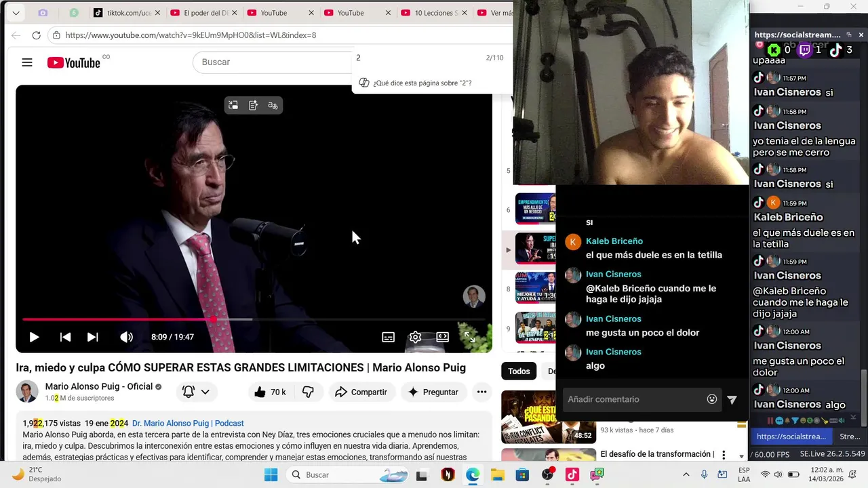Viewport: 868px width, 488px height.
Task: Seek on the red video progress bar
Action: point(254,319)
